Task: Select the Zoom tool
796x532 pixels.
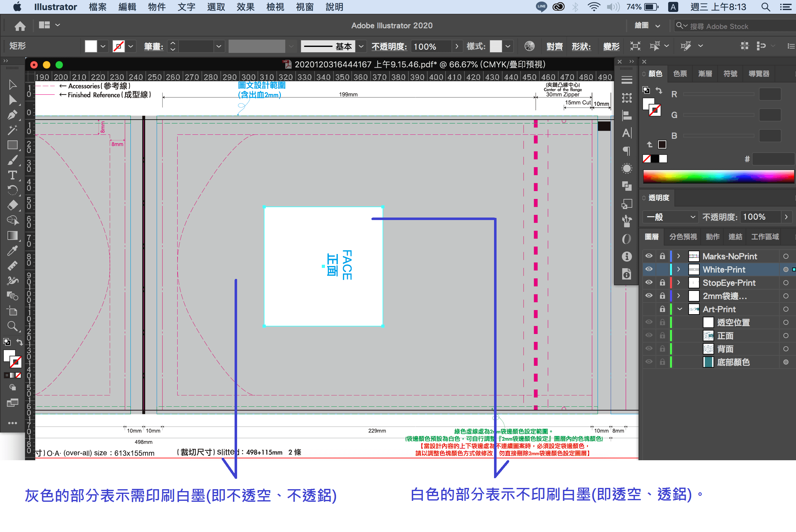Action: [x=13, y=326]
